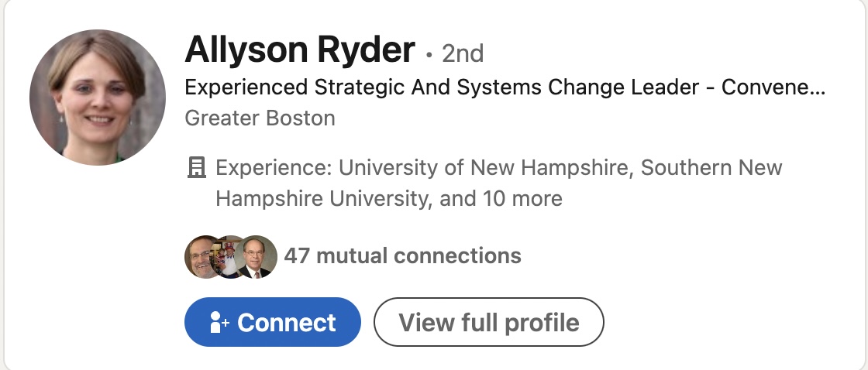The width and height of the screenshot is (868, 370).
Task: Click the add-person icon in Connect
Action: [x=219, y=322]
